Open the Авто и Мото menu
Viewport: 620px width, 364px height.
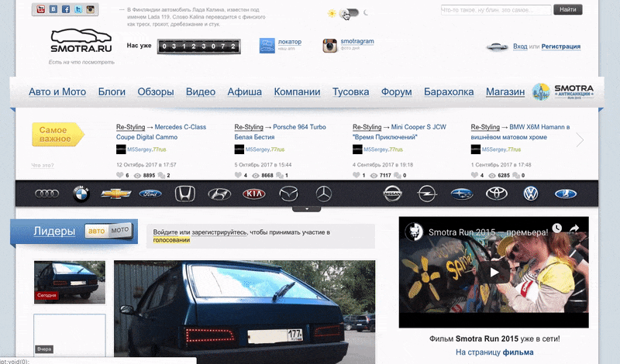[x=57, y=91]
